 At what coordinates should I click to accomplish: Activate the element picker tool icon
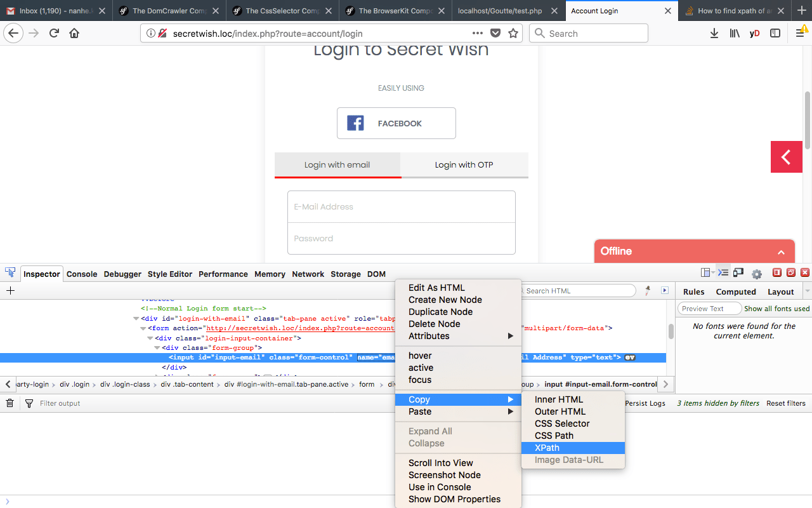pyautogui.click(x=10, y=273)
